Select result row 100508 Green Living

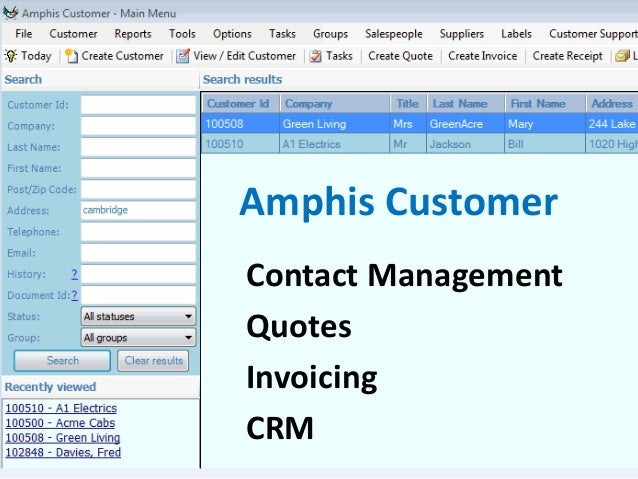point(420,124)
